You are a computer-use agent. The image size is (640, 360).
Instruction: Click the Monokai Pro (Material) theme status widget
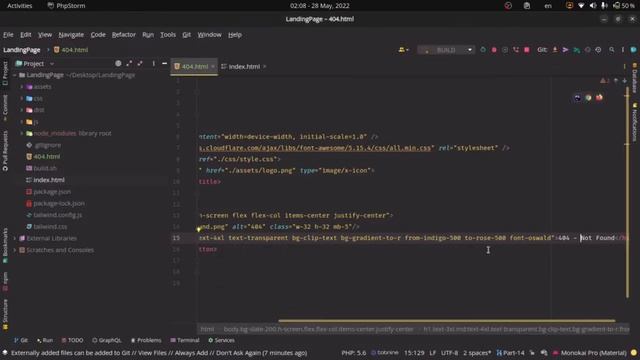[589, 353]
